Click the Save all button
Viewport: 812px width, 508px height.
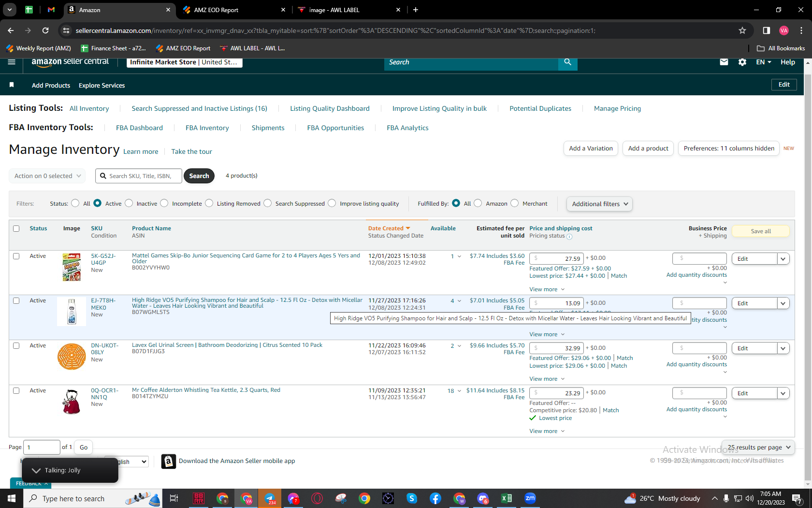(761, 231)
